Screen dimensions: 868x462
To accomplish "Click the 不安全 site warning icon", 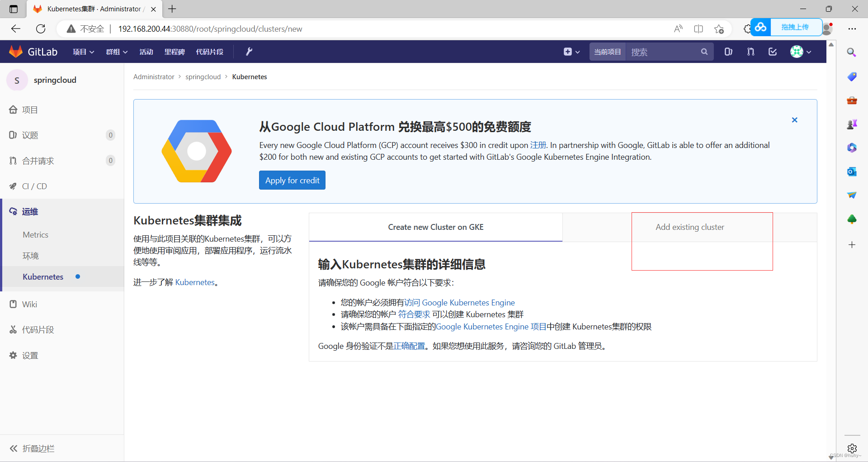I will [71, 29].
